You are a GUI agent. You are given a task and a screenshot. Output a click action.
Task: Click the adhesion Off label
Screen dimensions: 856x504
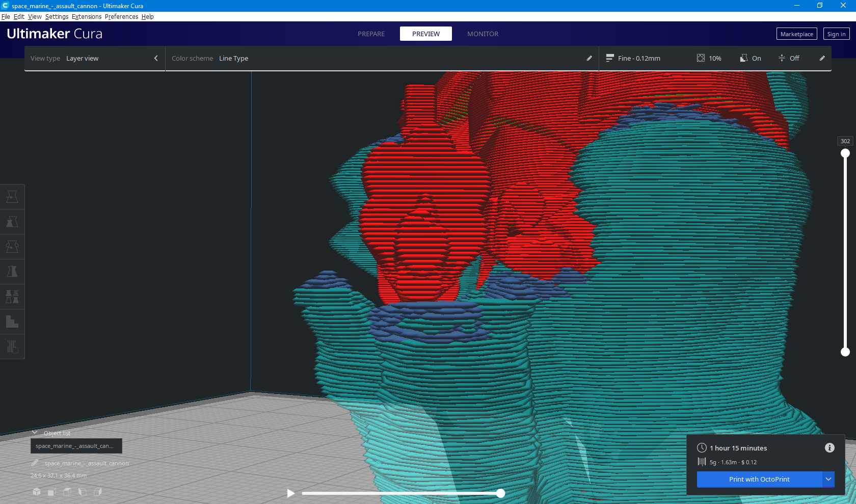click(x=794, y=58)
